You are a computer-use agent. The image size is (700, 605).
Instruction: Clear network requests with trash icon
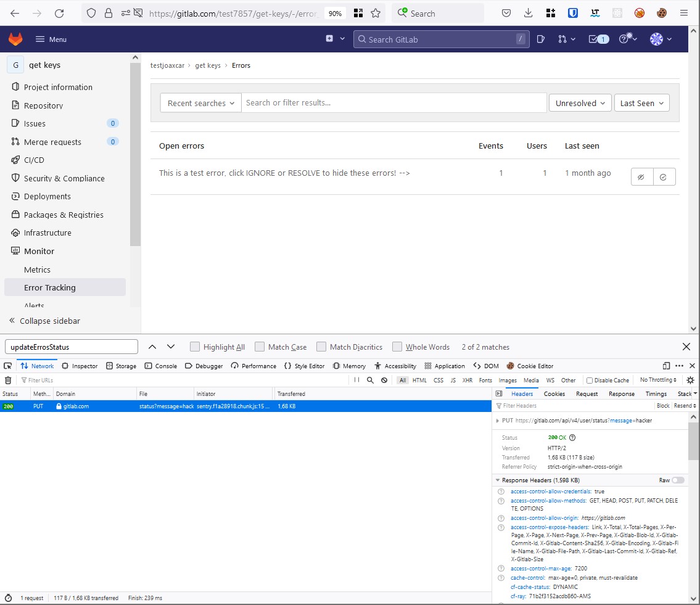tap(8, 381)
